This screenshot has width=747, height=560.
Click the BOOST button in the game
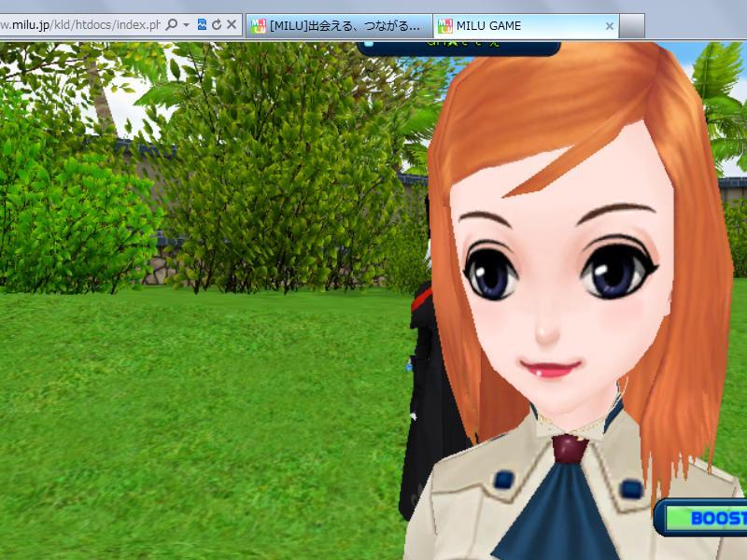703,518
